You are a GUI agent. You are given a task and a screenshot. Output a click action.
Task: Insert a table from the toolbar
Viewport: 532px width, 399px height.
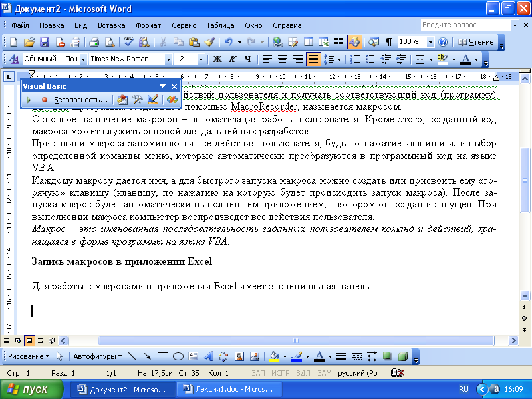pyautogui.click(x=309, y=42)
